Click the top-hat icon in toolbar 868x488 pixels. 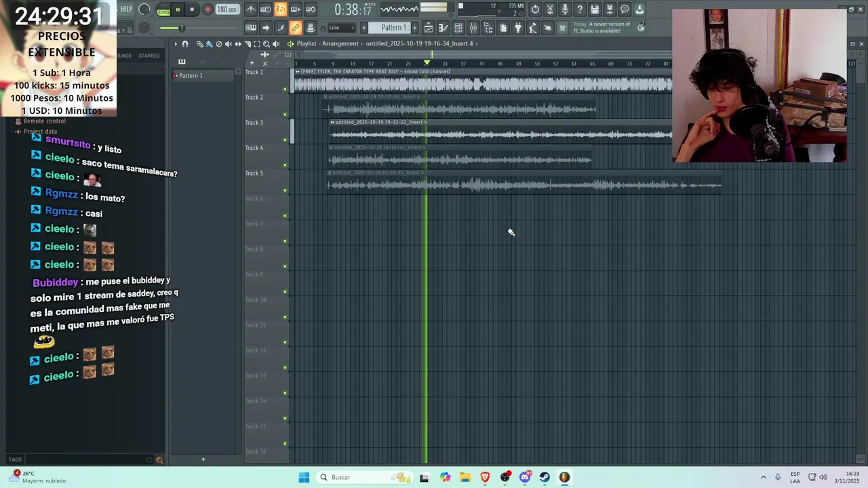click(x=311, y=28)
